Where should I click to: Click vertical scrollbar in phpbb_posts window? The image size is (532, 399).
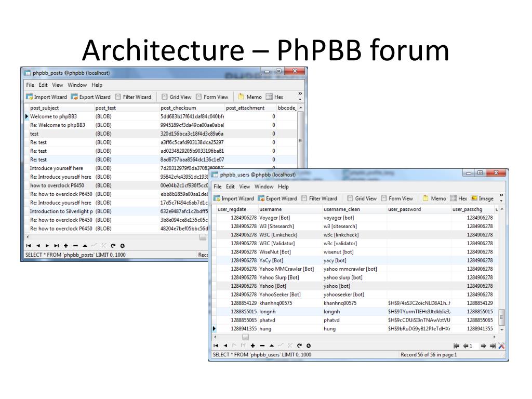point(300,140)
